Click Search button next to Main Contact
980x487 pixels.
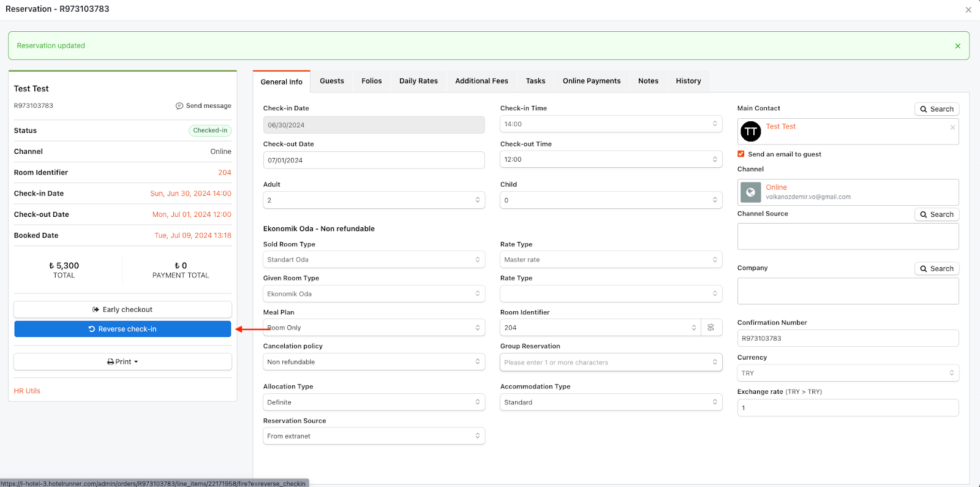coord(937,109)
